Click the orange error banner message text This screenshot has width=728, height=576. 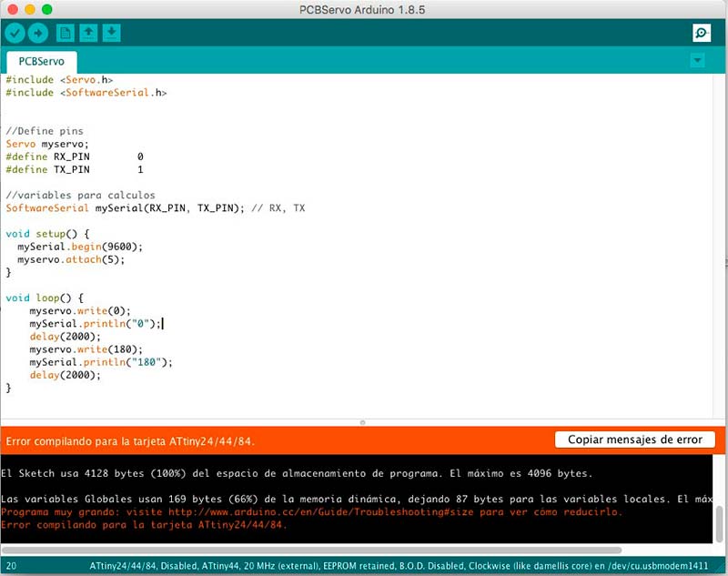pos(130,441)
